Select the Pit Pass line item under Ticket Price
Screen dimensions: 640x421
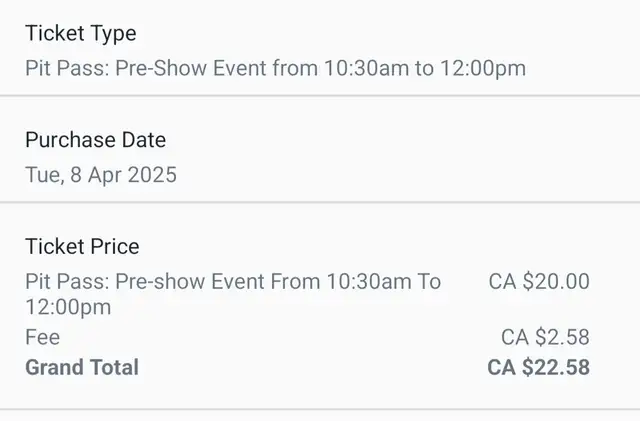click(233, 294)
